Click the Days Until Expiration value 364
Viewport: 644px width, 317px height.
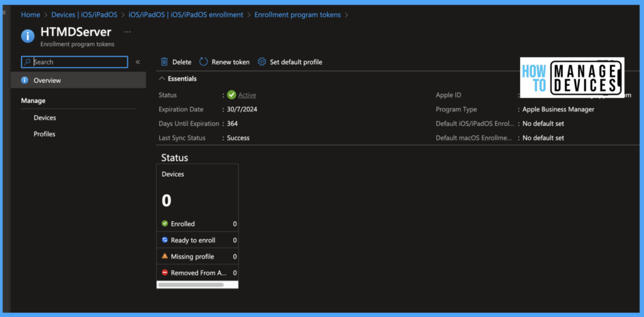[232, 124]
